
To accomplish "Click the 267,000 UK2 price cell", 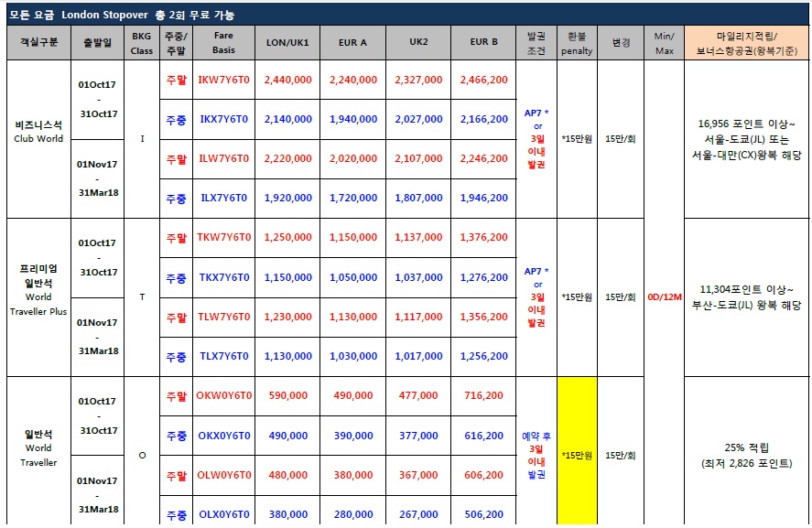I will (418, 514).
